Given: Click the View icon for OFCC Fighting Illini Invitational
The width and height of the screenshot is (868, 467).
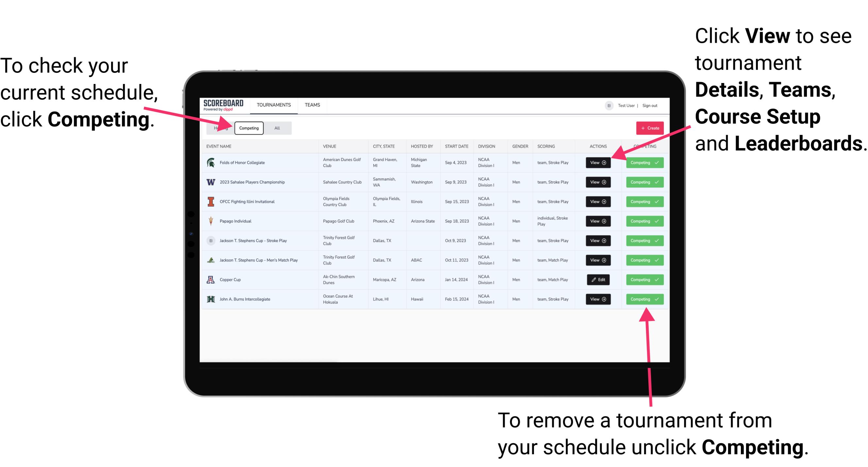Looking at the screenshot, I should [x=598, y=202].
